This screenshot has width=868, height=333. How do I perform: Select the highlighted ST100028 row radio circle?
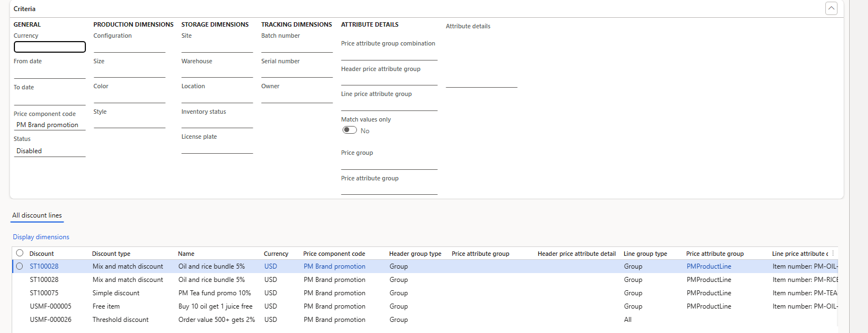pos(19,266)
